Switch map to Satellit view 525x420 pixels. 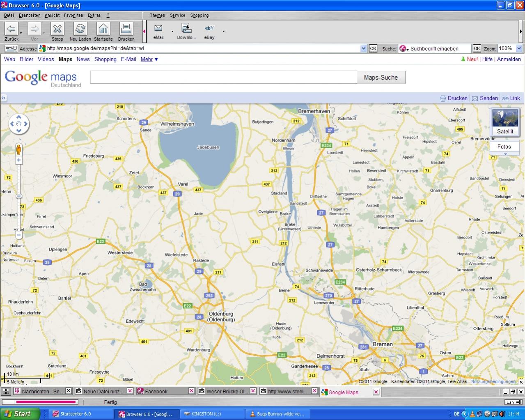point(505,122)
